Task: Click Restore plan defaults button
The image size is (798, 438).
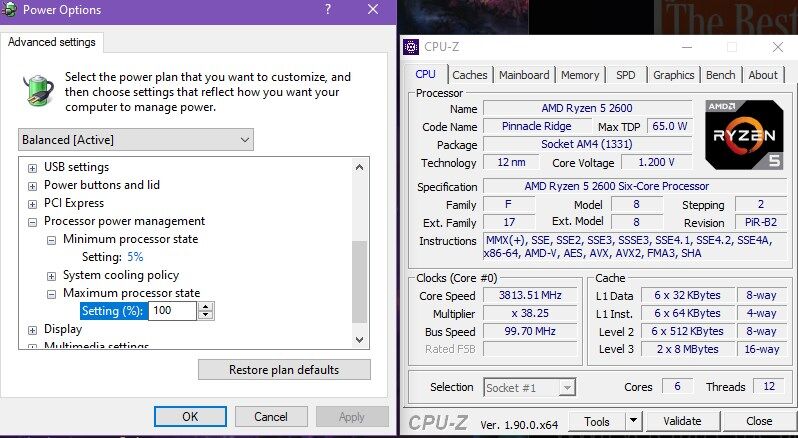Action: [x=284, y=370]
